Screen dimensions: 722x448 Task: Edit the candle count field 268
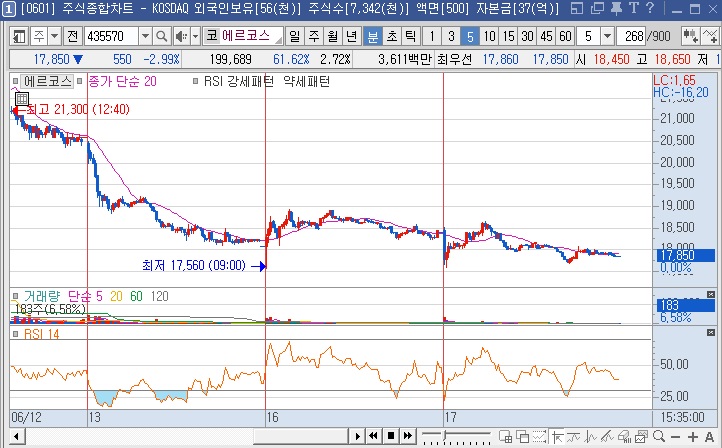(631, 36)
